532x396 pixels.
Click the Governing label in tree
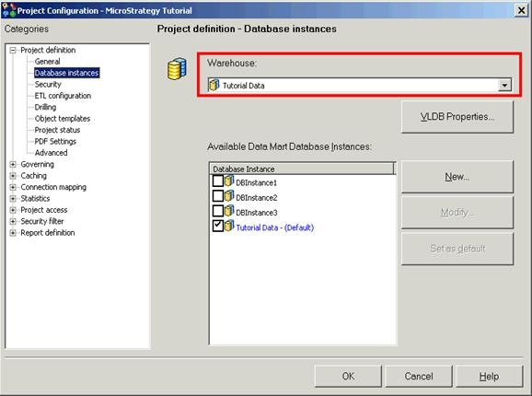coord(38,164)
